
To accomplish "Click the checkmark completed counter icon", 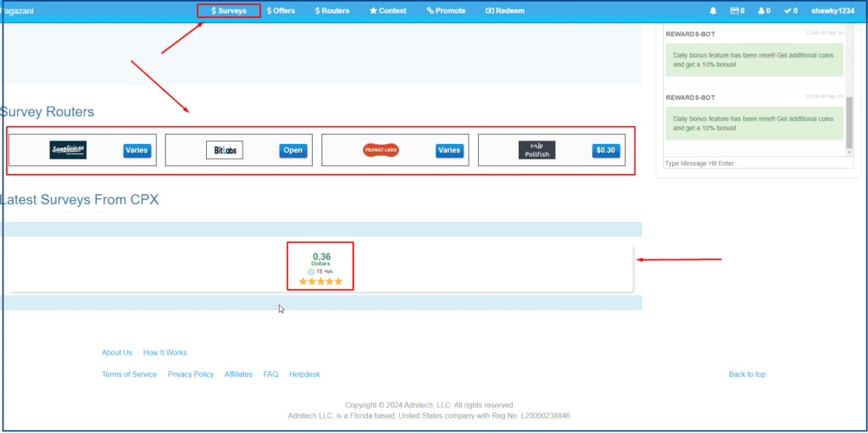I will 788,11.
